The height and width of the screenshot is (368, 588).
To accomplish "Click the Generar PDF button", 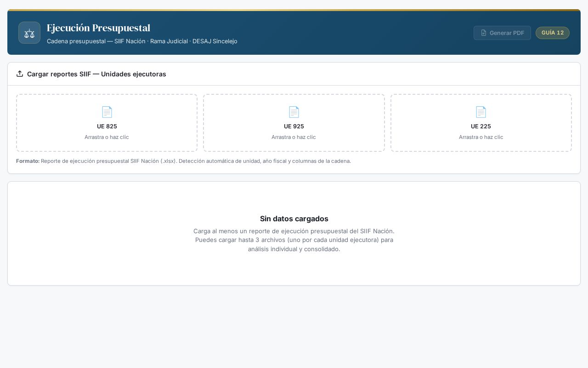I will click(502, 33).
